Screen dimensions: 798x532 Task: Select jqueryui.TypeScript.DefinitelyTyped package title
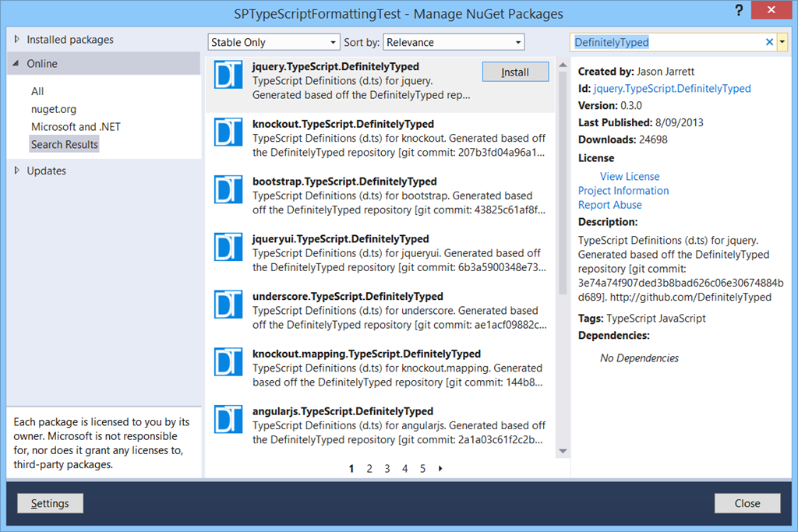click(341, 239)
